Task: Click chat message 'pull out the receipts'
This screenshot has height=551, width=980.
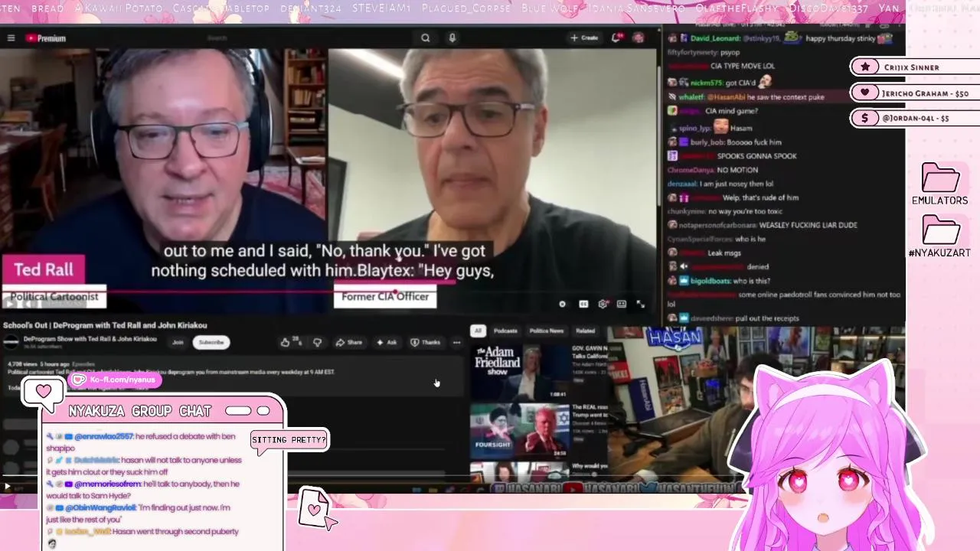Action: coord(767,318)
